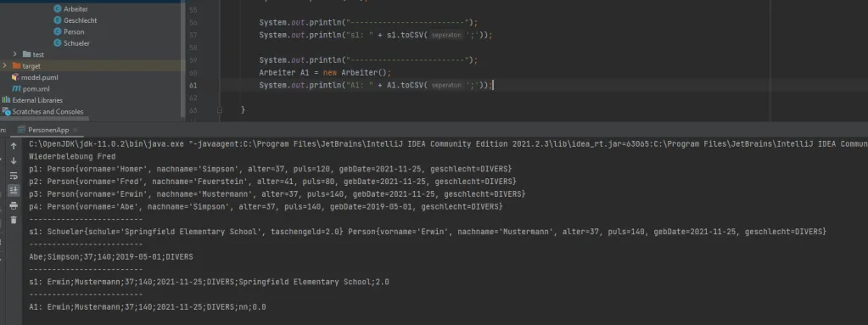
Task: Expand the test folder chevron
Action: [x=15, y=54]
